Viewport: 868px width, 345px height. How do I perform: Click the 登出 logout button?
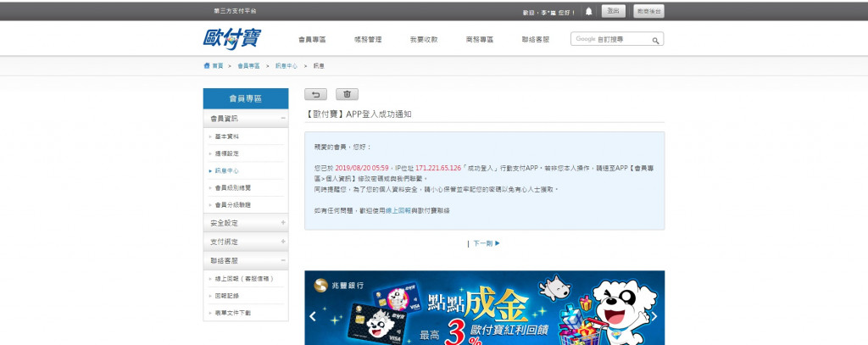(614, 11)
